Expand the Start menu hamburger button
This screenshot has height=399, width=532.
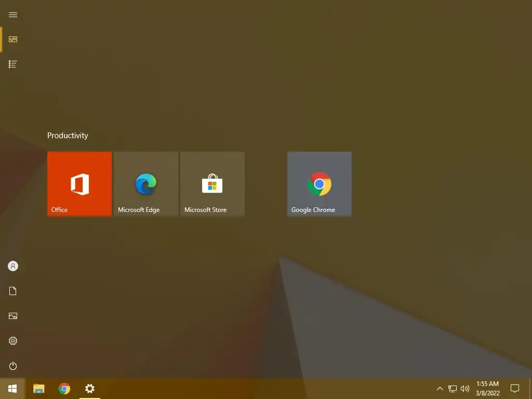point(13,15)
